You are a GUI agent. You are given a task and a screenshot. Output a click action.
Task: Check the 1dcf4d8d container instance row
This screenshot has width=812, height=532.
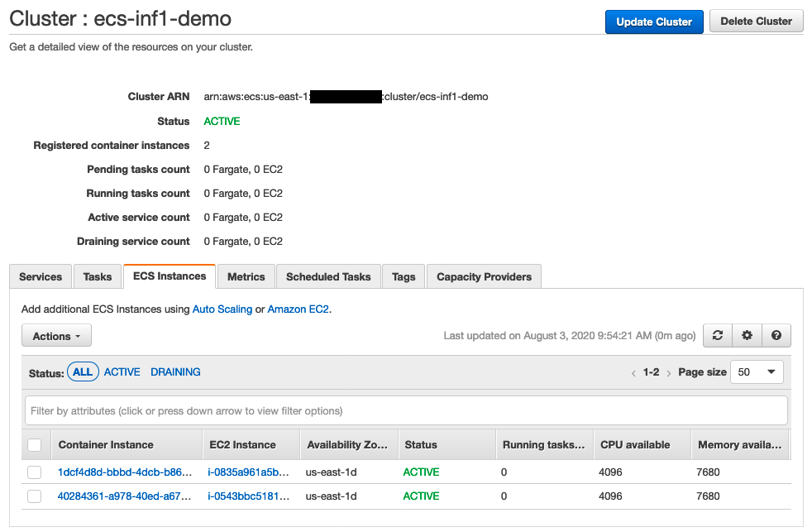click(x=35, y=472)
